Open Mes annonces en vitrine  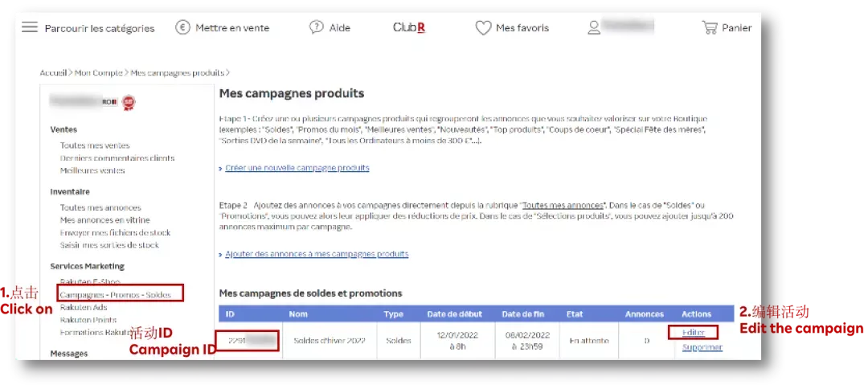(104, 220)
